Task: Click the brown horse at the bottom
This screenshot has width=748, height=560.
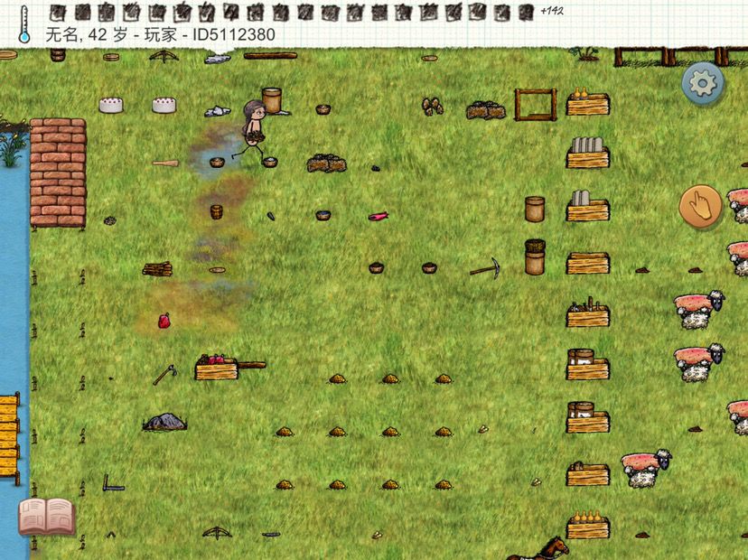Action: [538, 549]
